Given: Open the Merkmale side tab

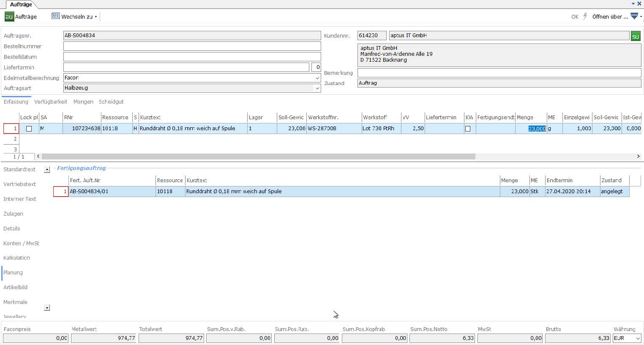Looking at the screenshot, I should [15, 302].
